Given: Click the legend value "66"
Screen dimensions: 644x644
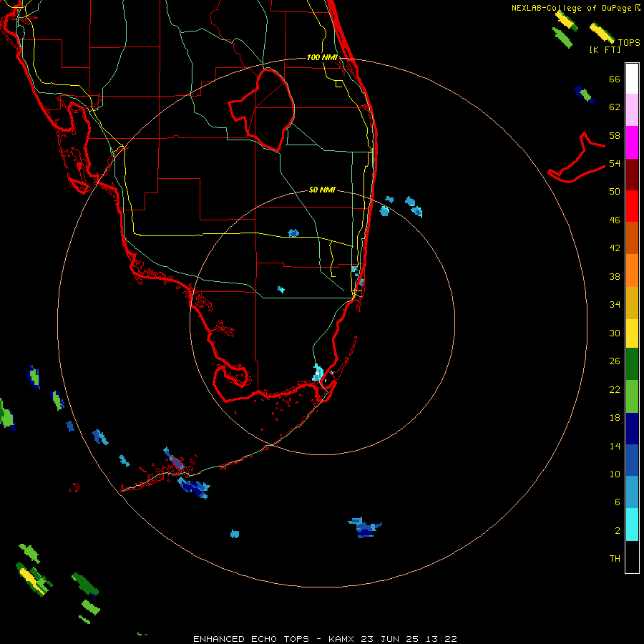Looking at the screenshot, I should click(x=615, y=79).
